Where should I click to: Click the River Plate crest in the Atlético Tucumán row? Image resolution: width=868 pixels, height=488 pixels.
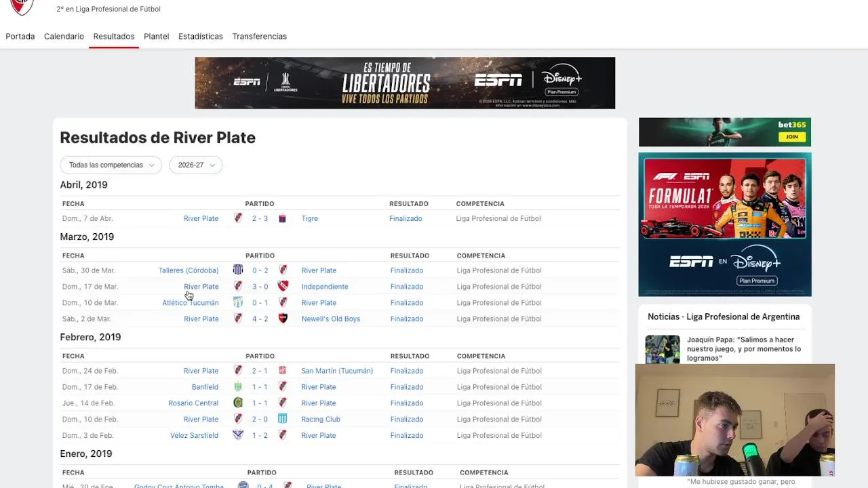click(283, 302)
